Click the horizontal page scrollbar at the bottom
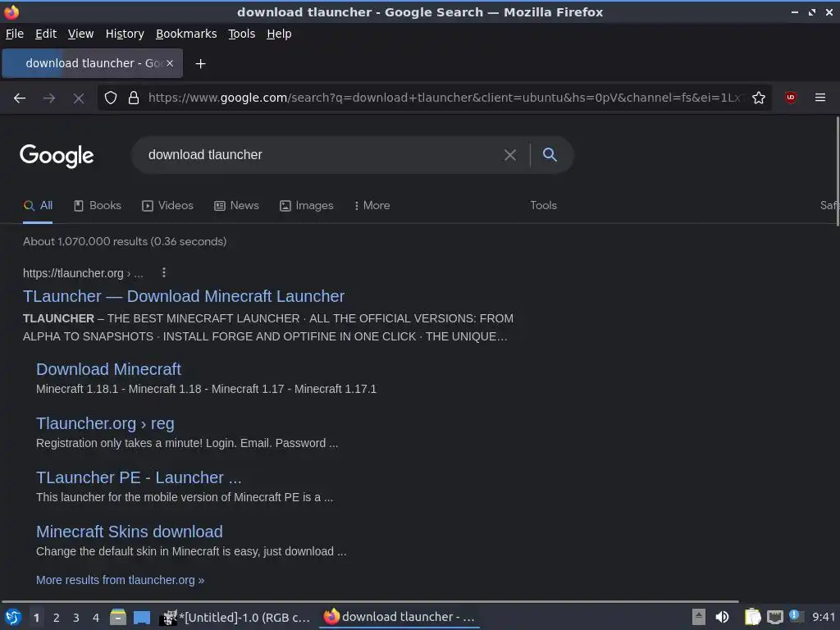This screenshot has width=840, height=630. point(370,602)
